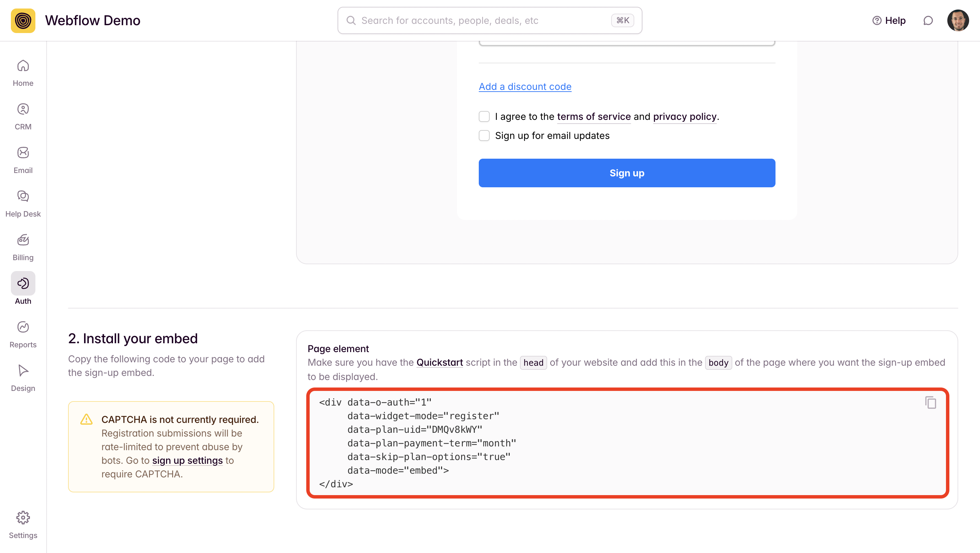
Task: Enable the email updates sign-up checkbox
Action: (484, 136)
